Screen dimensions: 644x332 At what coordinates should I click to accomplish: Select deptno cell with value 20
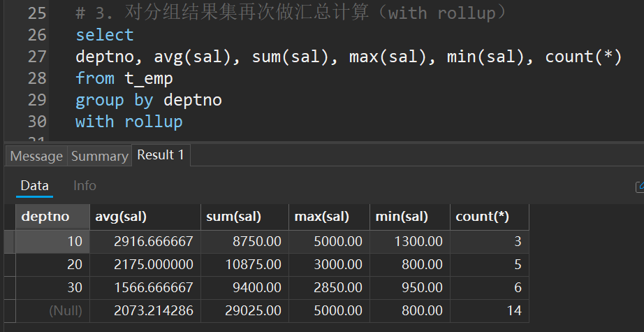pyautogui.click(x=53, y=264)
